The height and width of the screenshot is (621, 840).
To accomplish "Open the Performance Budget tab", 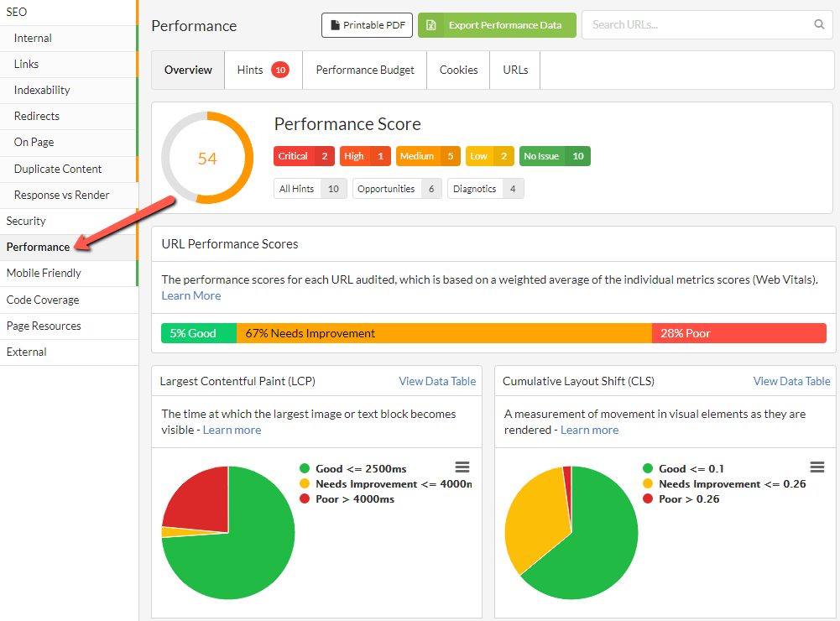I will (x=365, y=70).
